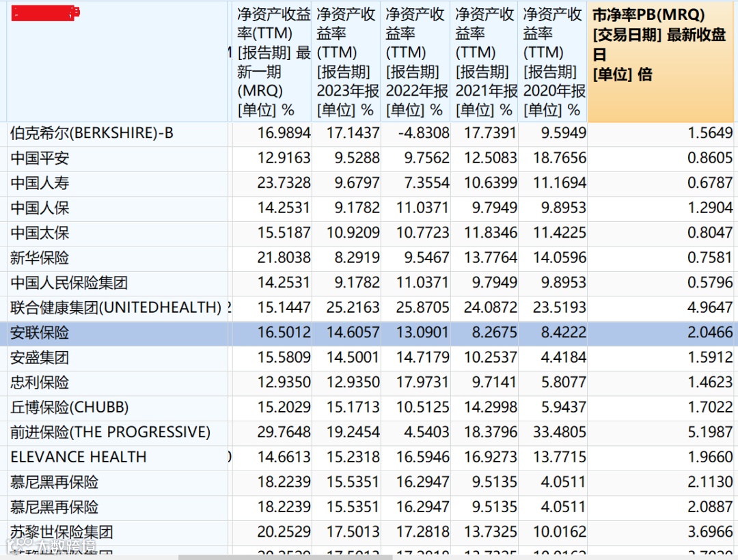The height and width of the screenshot is (560, 738).
Task: Click Elevance Health PB value 1.9660
Action: [x=710, y=457]
